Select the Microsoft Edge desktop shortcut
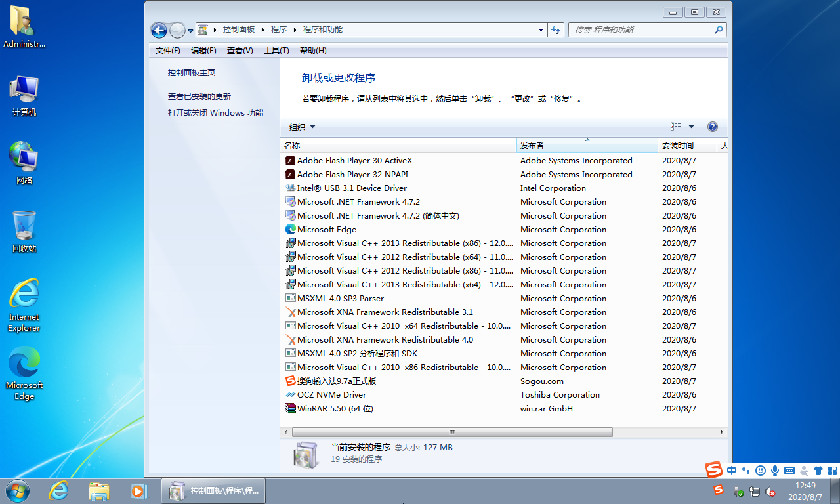This screenshot has height=504, width=840. [24, 374]
